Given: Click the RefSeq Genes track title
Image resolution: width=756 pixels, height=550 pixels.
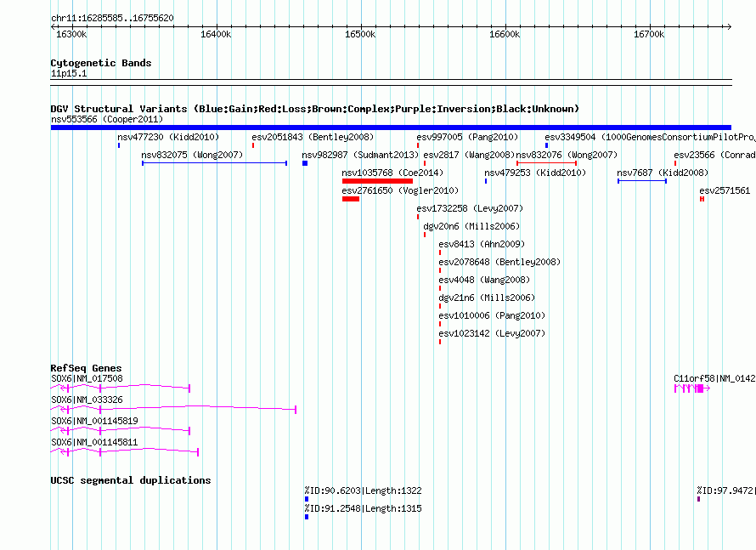Looking at the screenshot, I should [x=87, y=368].
